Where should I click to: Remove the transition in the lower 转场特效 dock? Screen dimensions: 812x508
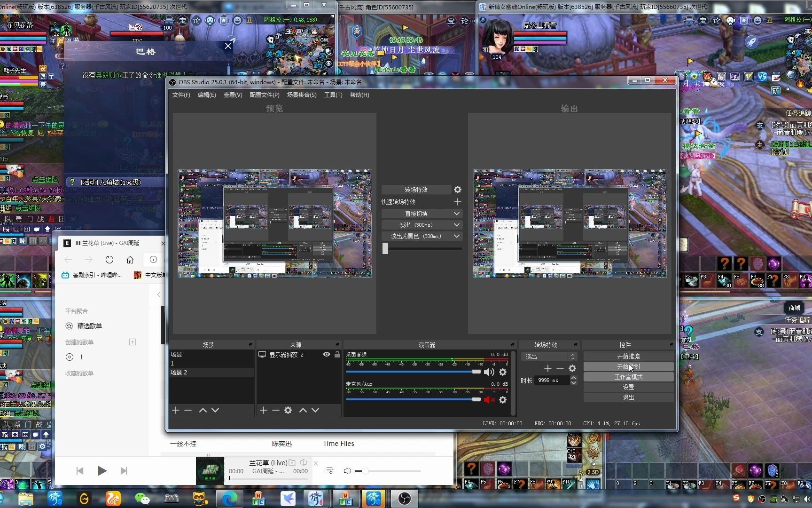pos(560,368)
